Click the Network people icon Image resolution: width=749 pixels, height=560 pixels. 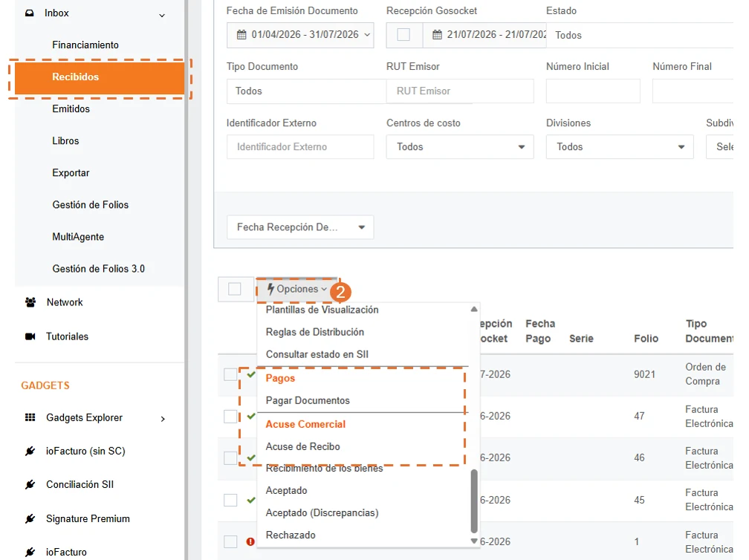tap(30, 302)
